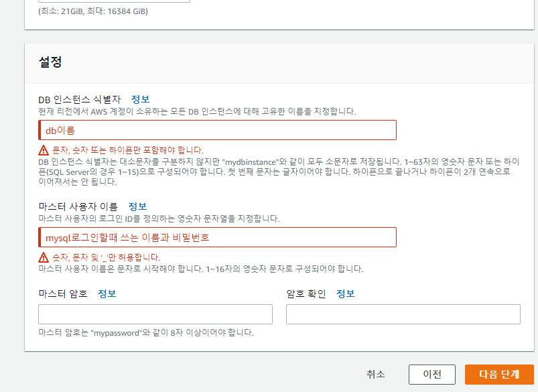Click description 현재 리전에서 AWS 계정이 소유하는

pyautogui.click(x=197, y=111)
